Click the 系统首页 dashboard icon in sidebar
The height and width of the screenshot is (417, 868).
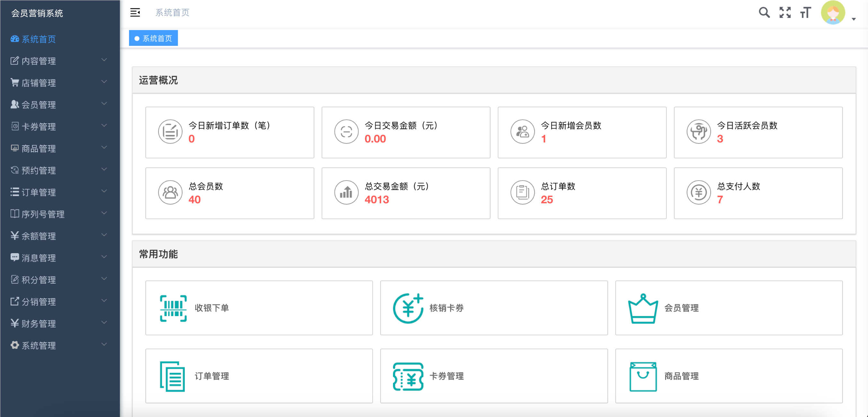pyautogui.click(x=14, y=39)
